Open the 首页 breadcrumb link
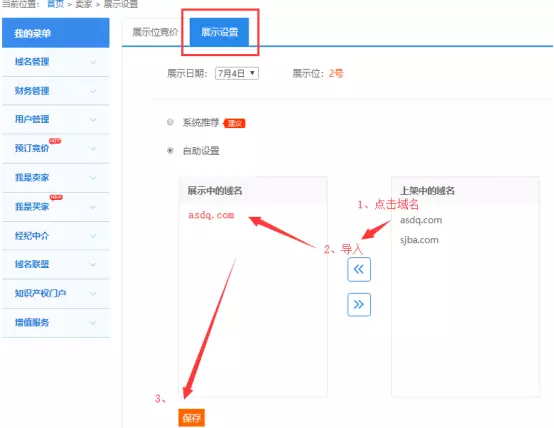The height and width of the screenshot is (428, 554). (55, 4)
